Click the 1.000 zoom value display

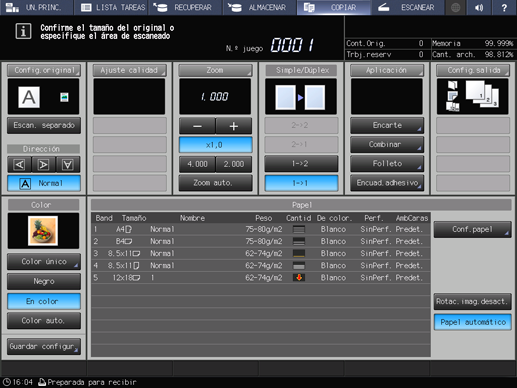(215, 97)
